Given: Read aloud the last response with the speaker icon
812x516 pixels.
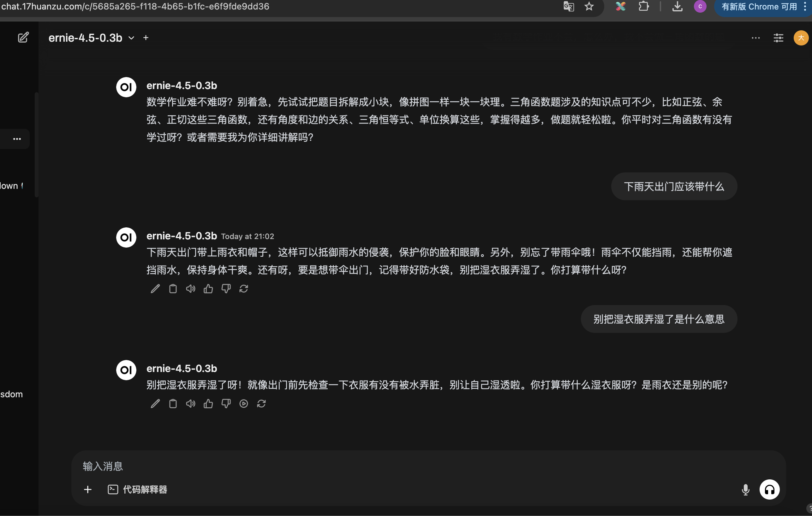Looking at the screenshot, I should click(x=190, y=404).
